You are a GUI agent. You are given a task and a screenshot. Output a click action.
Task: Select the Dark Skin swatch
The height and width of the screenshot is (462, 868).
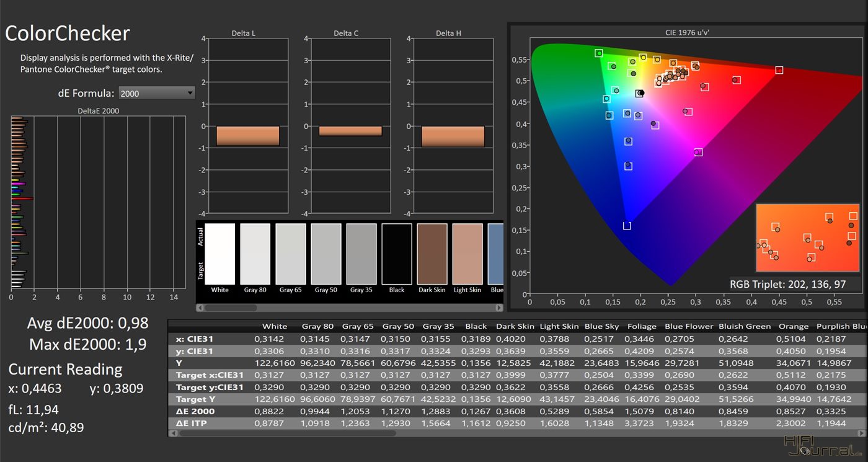tap(432, 254)
